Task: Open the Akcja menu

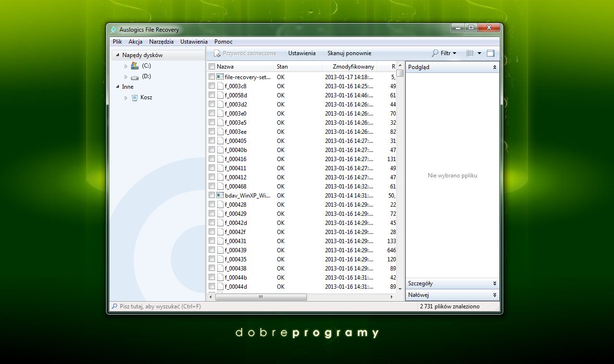Action: (135, 42)
